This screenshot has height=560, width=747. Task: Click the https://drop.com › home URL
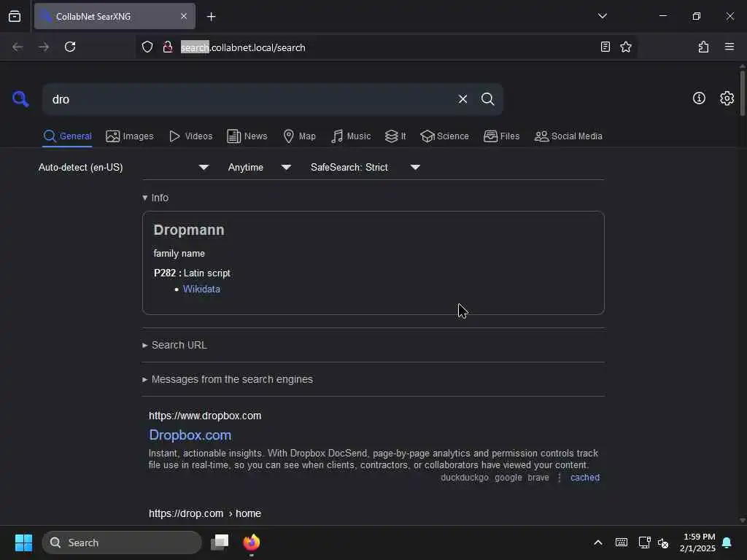[x=205, y=513]
